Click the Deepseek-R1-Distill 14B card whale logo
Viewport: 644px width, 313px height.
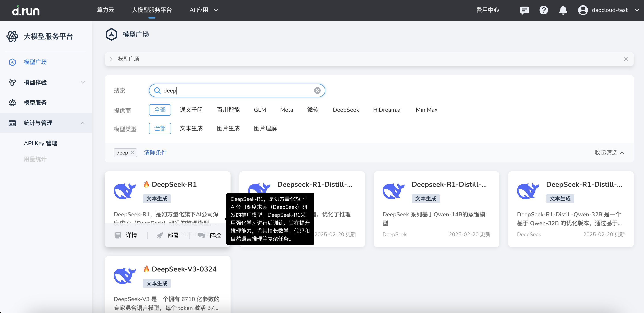394,191
